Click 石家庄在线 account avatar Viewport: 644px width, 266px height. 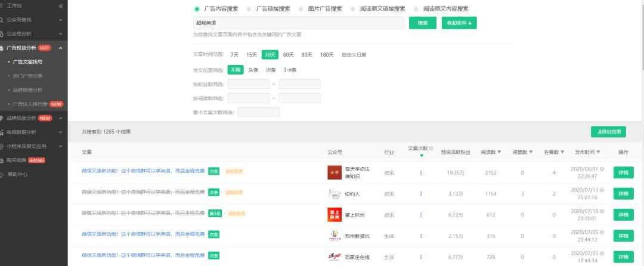point(335,257)
